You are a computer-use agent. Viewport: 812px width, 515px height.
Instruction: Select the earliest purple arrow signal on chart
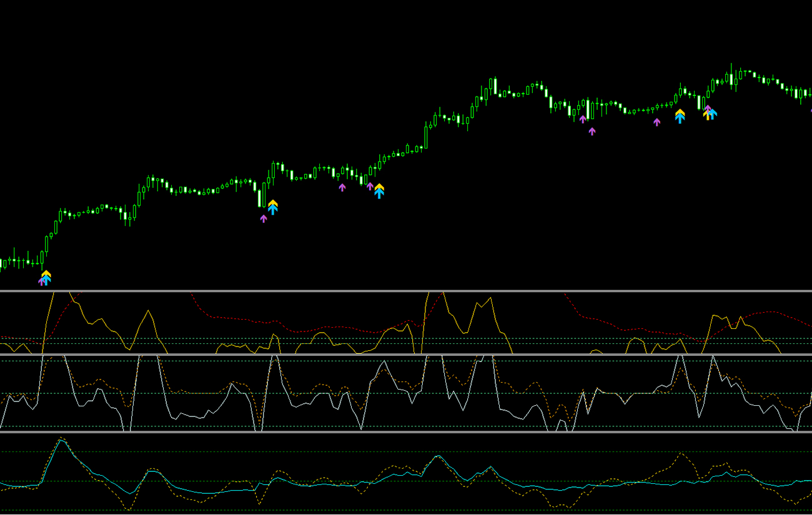41,282
